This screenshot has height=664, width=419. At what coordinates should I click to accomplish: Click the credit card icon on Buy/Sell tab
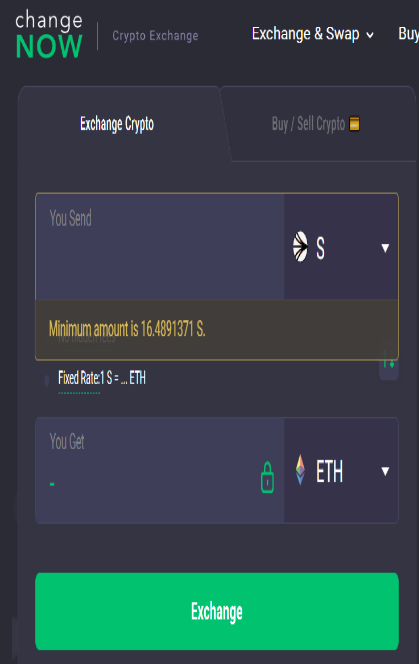click(x=354, y=124)
